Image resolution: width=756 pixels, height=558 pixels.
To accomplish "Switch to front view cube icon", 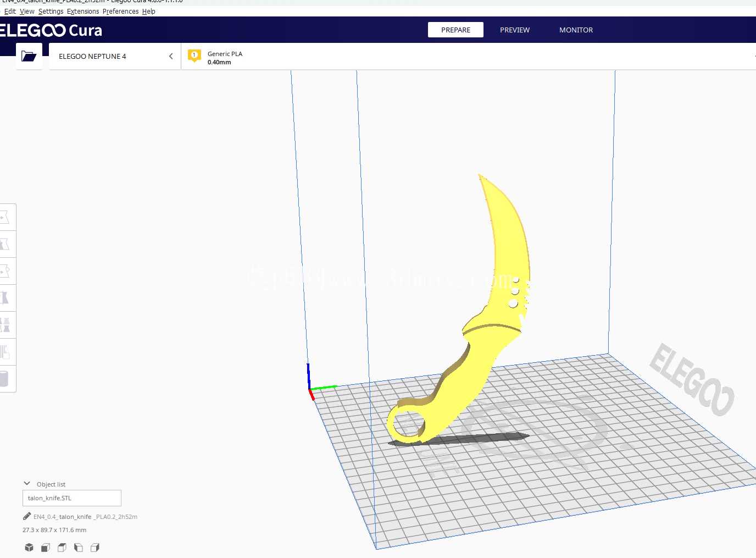I will [46, 548].
